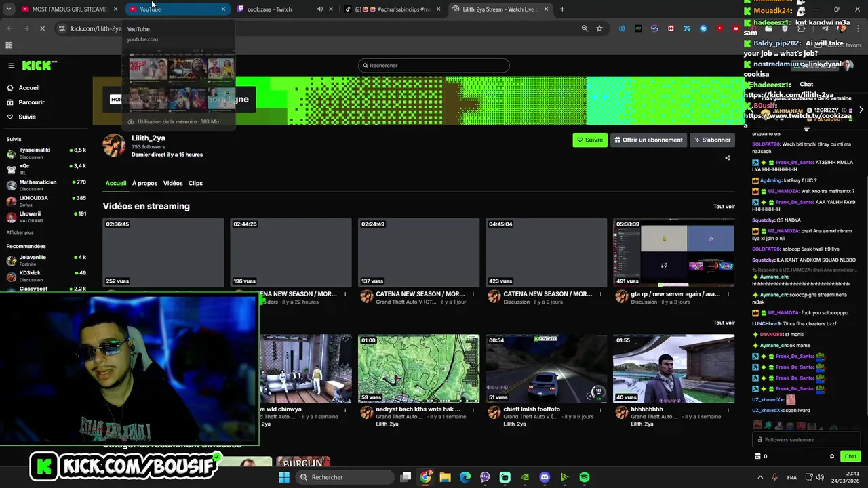Open recommended channel Jolavanille
The width and height of the screenshot is (868, 488).
click(46, 260)
